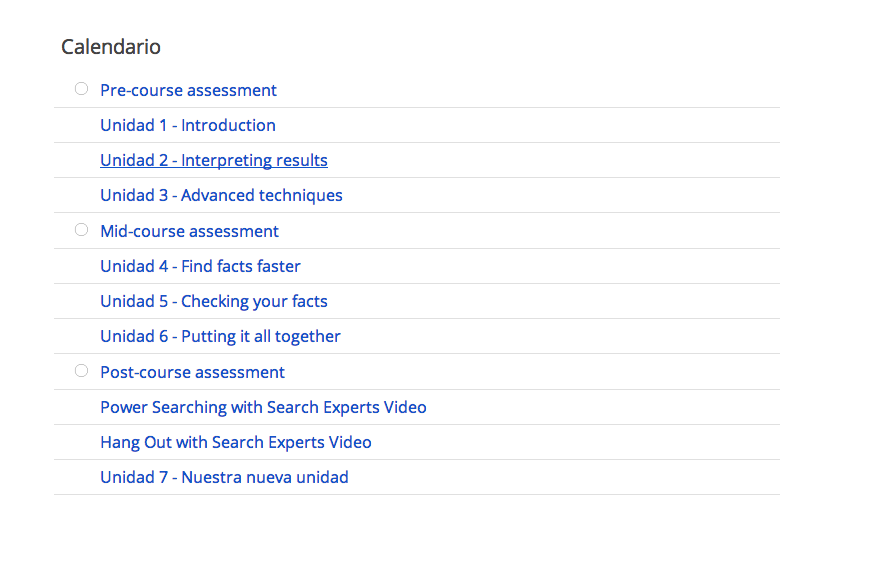Click 'Nuestra nueva unidad' text
Image resolution: width=881 pixels, height=565 pixels.
pos(265,477)
